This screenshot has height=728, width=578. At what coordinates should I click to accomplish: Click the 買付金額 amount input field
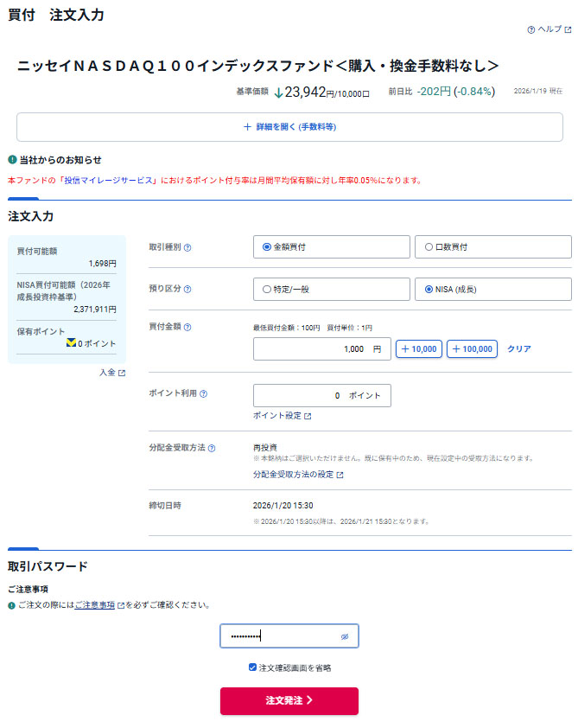321,349
